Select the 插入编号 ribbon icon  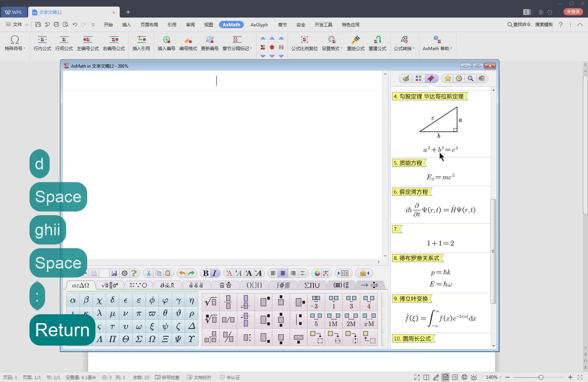(x=166, y=43)
